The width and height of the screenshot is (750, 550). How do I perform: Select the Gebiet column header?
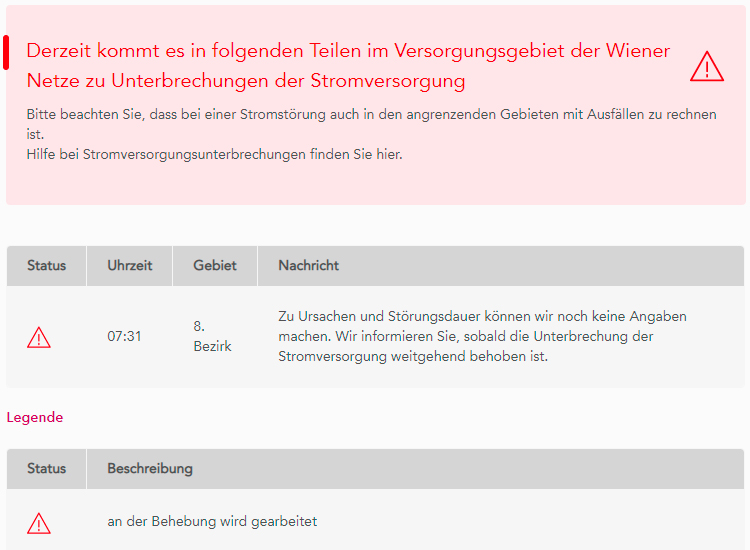point(215,265)
